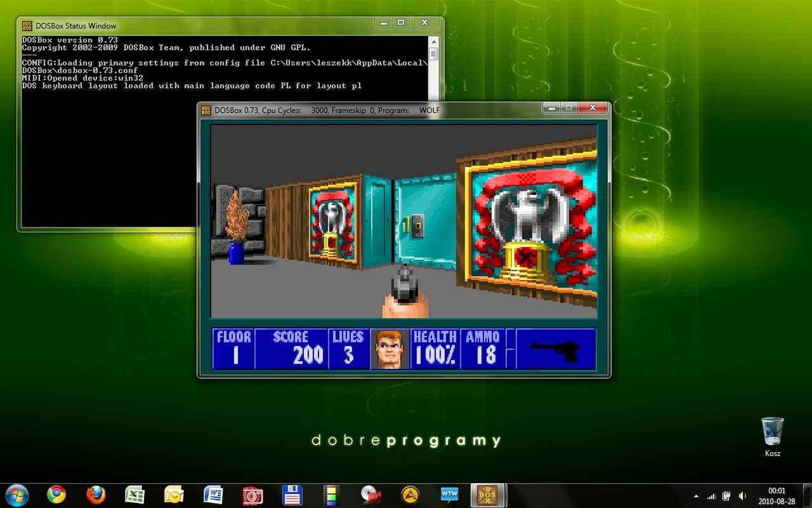The image size is (812, 508).
Task: Open Excel from the taskbar
Action: click(x=134, y=495)
